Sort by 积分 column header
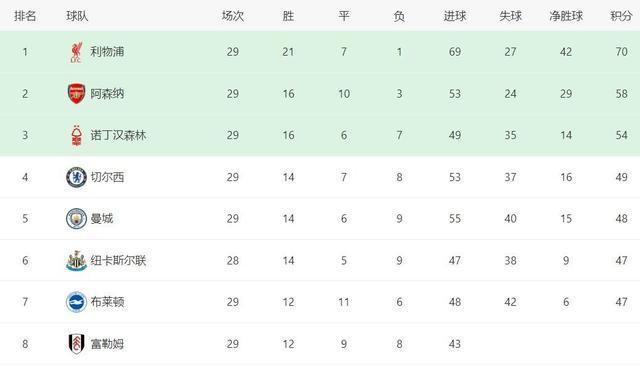 (621, 16)
